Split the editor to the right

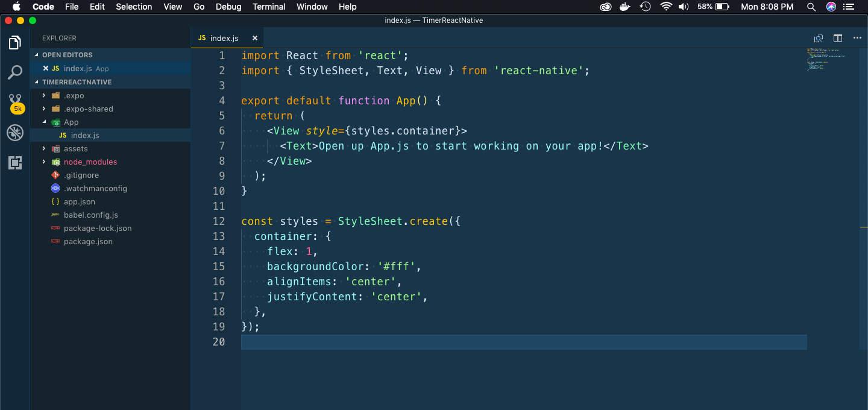838,38
